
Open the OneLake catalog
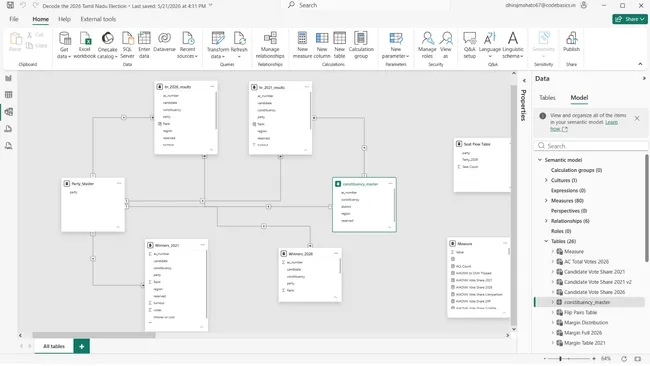pos(107,45)
